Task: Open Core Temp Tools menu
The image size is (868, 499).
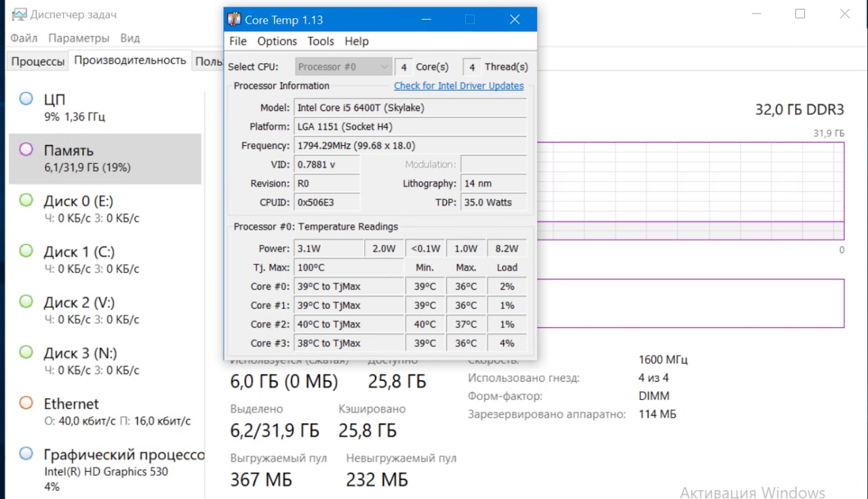Action: 321,41
